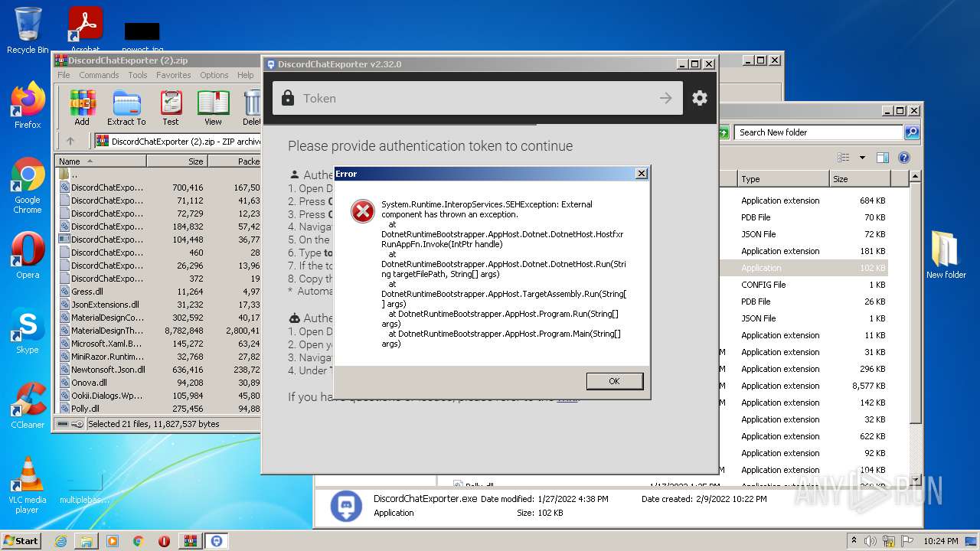Viewport: 980px width, 551px height.
Task: Open Google Chrome desktop shortcut
Action: (28, 185)
